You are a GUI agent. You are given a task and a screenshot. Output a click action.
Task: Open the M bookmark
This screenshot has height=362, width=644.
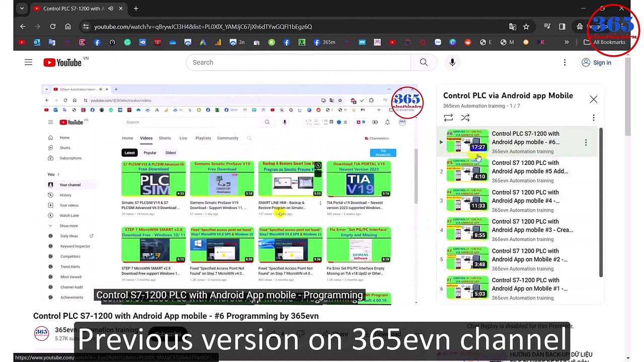coord(507,42)
